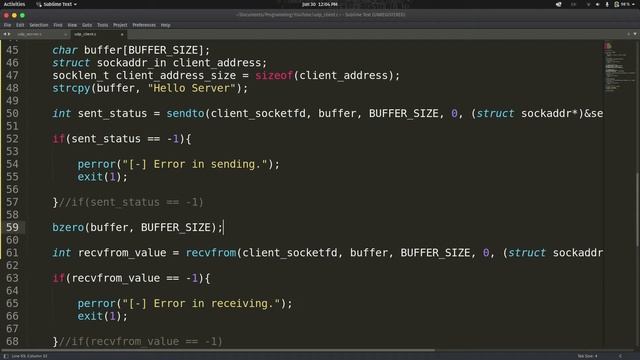Viewport: 640px width, 360px height.
Task: Click the vertical scrollbar thumb
Action: (637, 209)
